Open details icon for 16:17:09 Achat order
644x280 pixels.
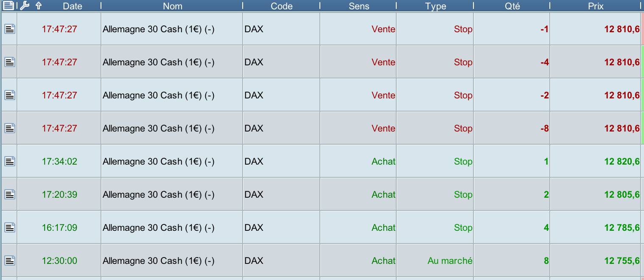pyautogui.click(x=10, y=227)
